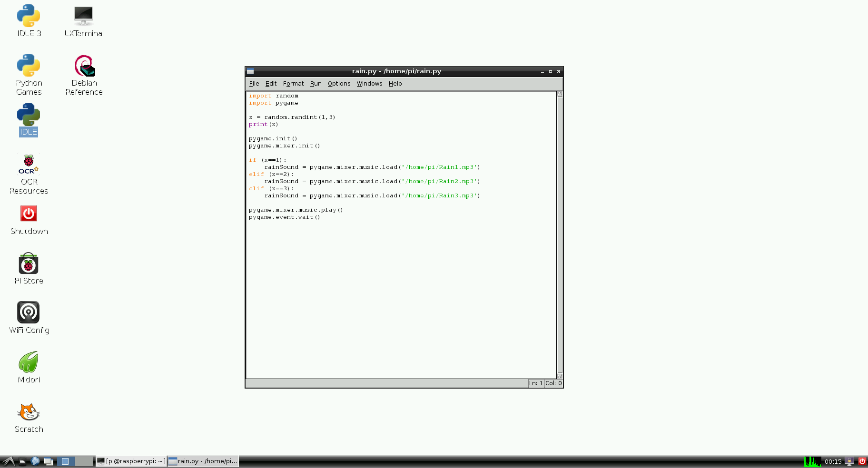Launch LXTerminal from the desktop

tap(84, 20)
